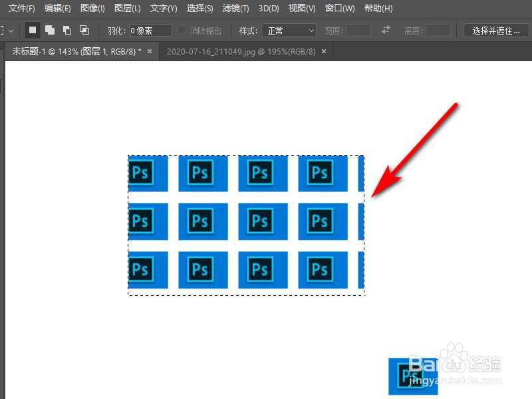Open the 视图(V) menu
This screenshot has height=399, width=532.
[x=302, y=8]
